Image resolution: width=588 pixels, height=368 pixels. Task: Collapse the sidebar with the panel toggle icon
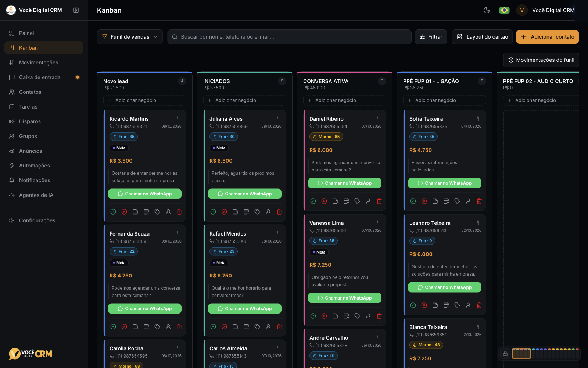[76, 10]
